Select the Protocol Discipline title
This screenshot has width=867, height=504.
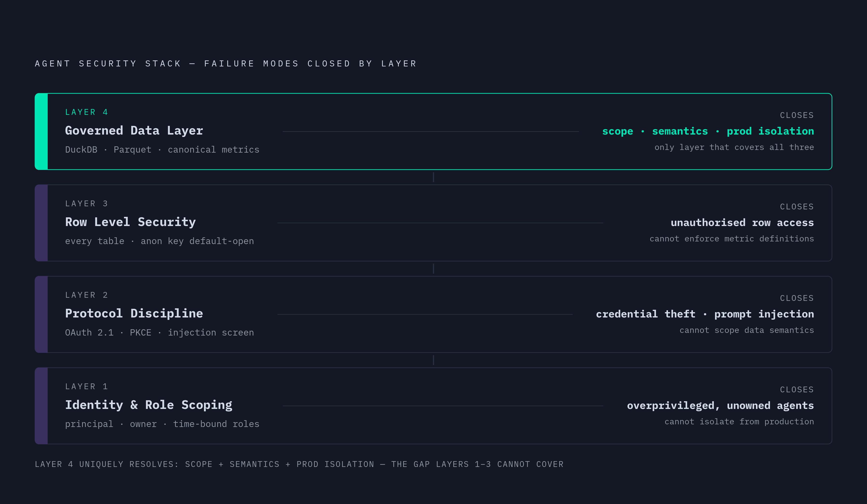(x=134, y=314)
